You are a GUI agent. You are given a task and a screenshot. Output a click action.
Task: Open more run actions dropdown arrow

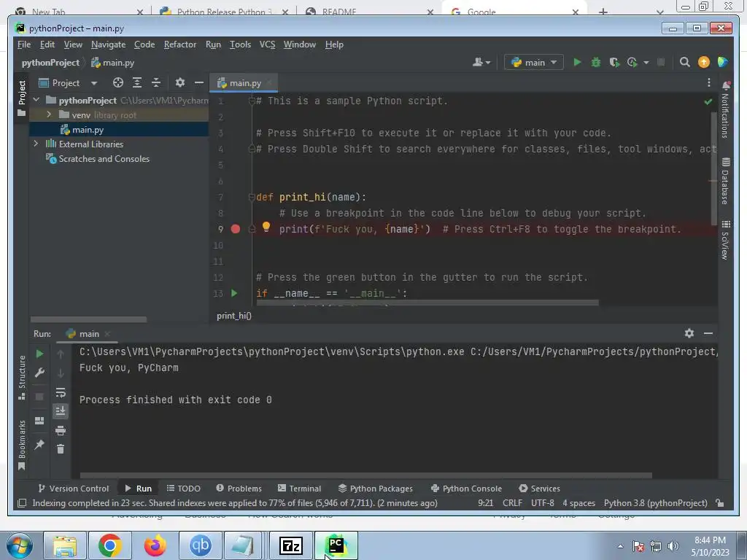coord(646,63)
